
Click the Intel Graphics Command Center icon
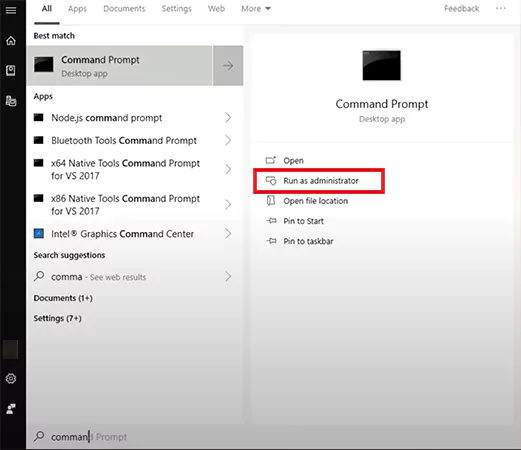tap(39, 233)
